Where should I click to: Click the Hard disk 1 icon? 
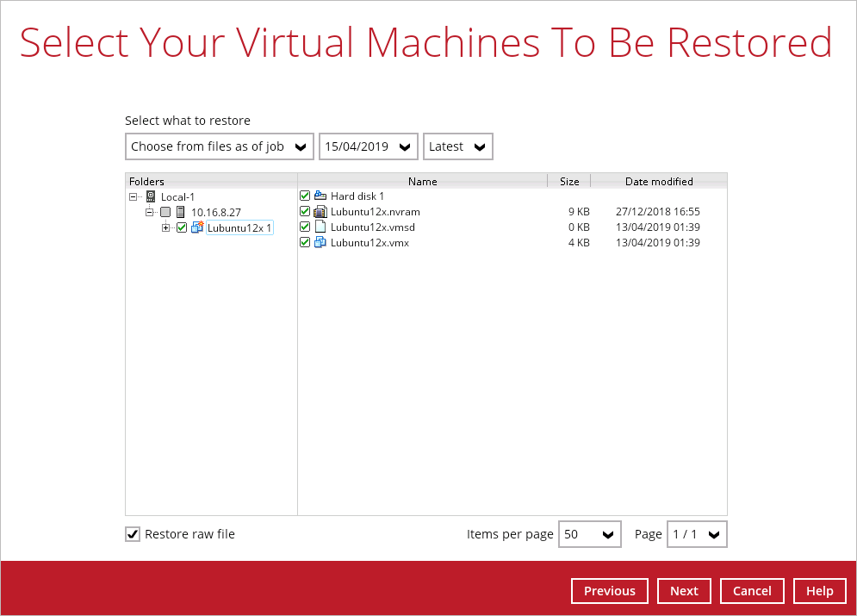click(320, 196)
